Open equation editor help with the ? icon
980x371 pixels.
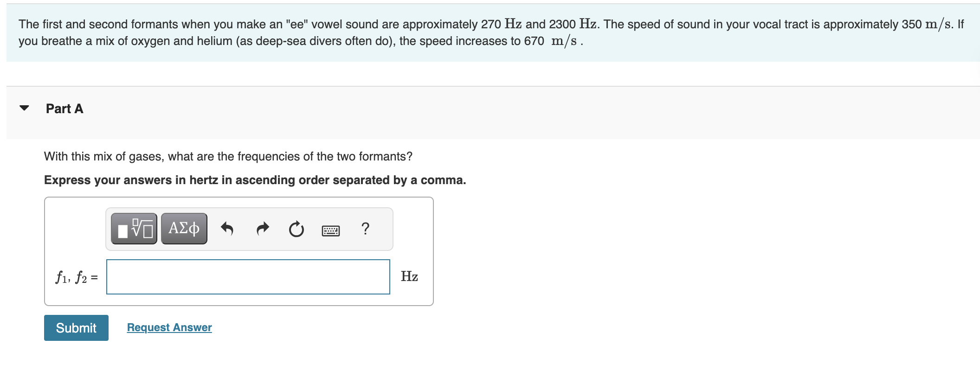[x=365, y=228]
